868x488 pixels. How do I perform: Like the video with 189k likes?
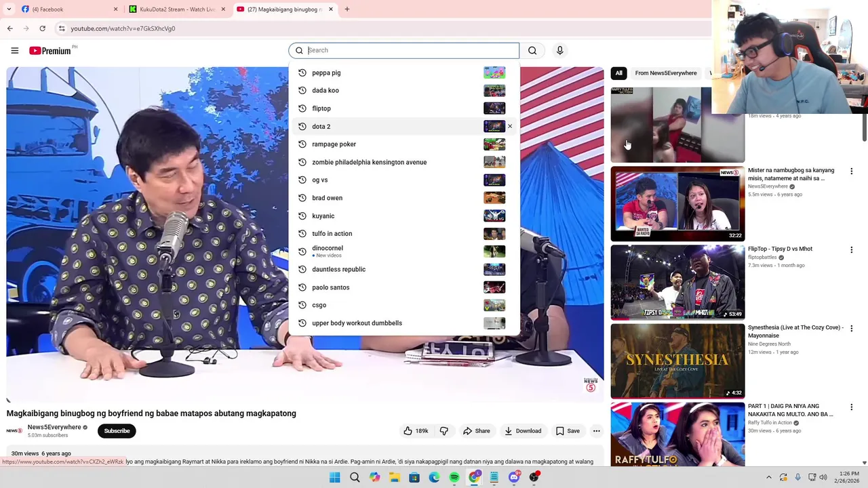416,430
